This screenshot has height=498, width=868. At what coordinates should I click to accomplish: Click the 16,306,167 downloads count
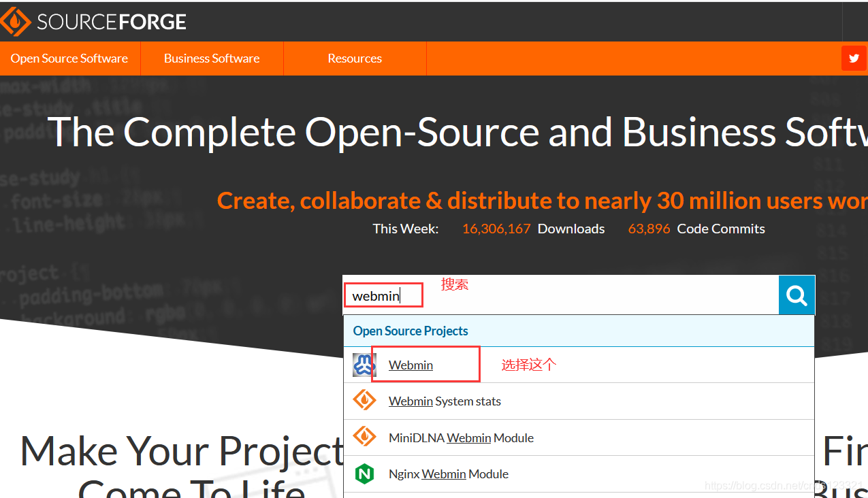click(x=496, y=229)
